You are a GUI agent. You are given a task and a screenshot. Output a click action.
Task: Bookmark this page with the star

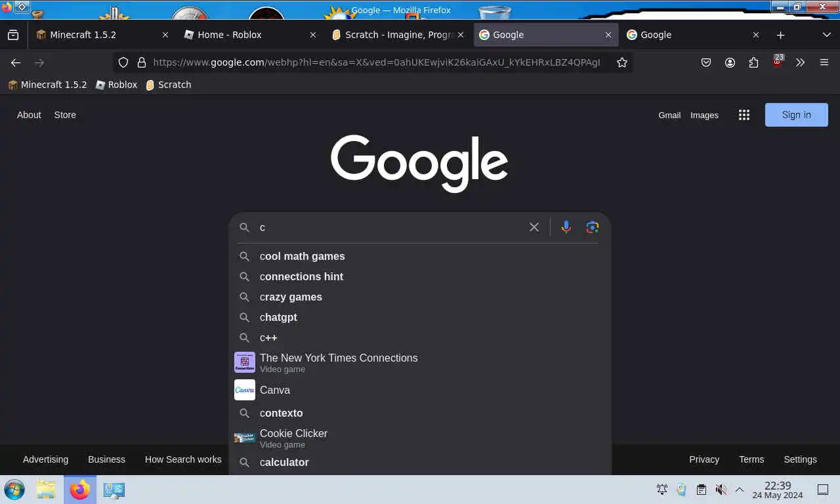pyautogui.click(x=622, y=62)
